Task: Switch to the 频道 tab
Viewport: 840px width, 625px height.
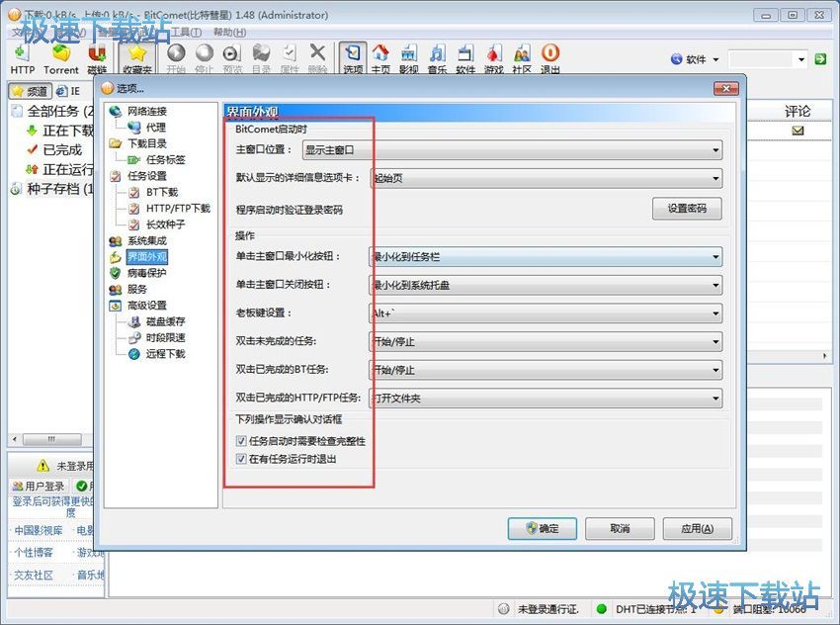Action: pos(31,91)
